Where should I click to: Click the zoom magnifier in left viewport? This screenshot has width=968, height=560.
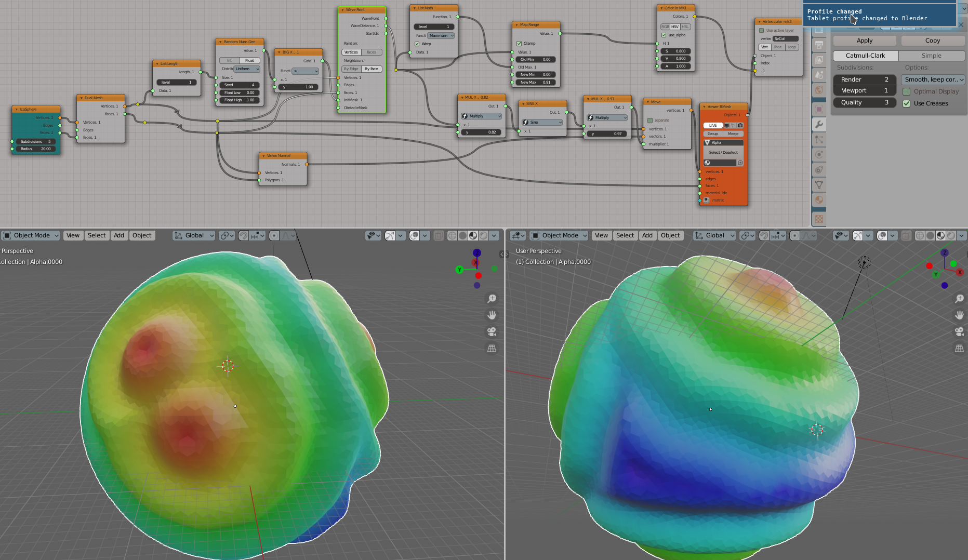point(492,299)
